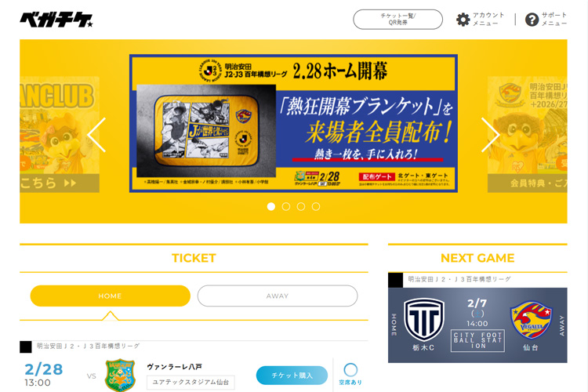Click the seat availability circle icon
Screen dimensions: 588x392
click(350, 370)
